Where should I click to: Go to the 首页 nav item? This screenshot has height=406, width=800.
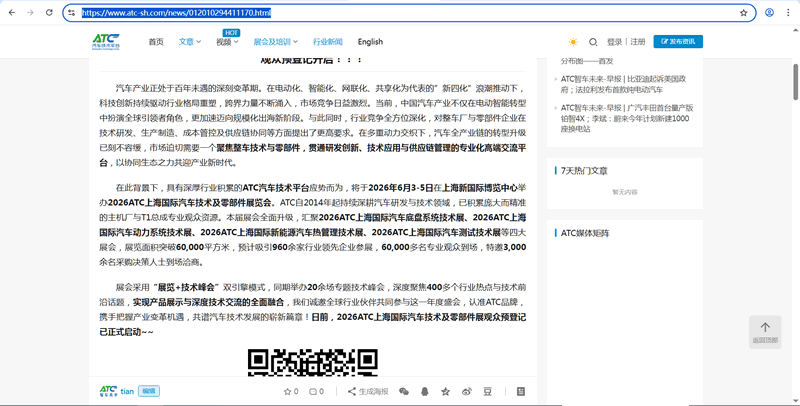tap(156, 42)
